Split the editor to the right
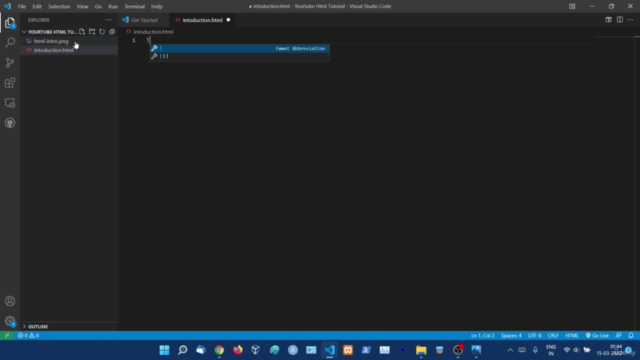This screenshot has height=360, width=640. pyautogui.click(x=620, y=20)
